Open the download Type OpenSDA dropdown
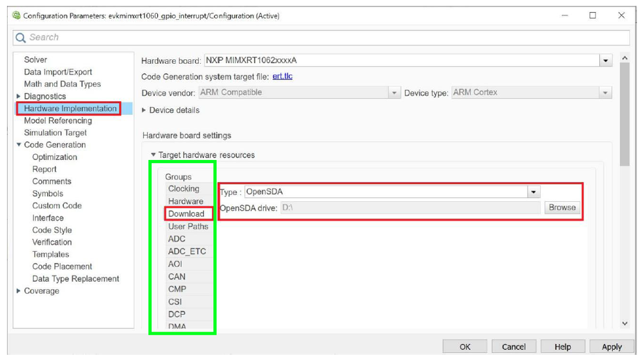Image resolution: width=644 pixels, height=360 pixels. (x=534, y=192)
